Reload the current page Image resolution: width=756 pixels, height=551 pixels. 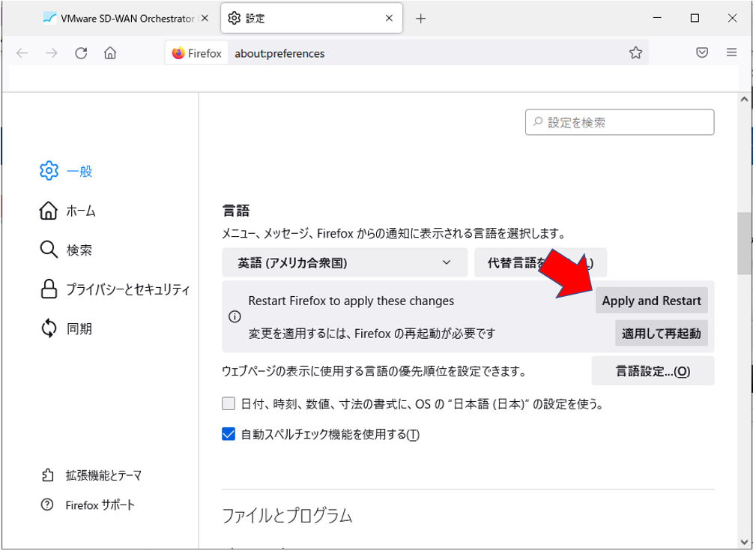(x=81, y=53)
